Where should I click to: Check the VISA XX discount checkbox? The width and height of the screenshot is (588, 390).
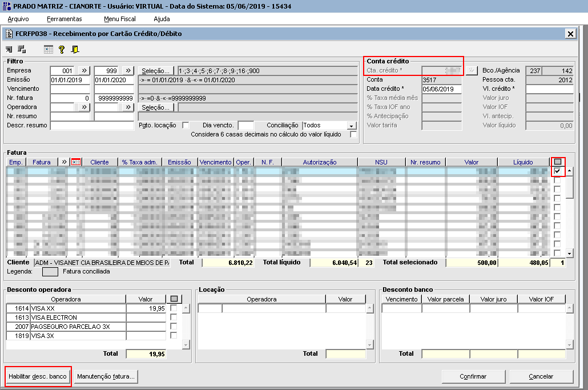tap(173, 308)
